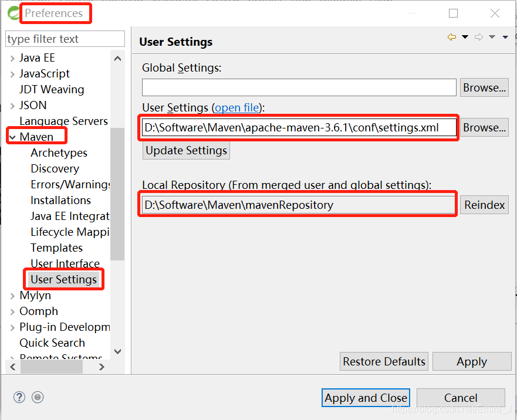Expand the Java EE tree node

coord(12,58)
